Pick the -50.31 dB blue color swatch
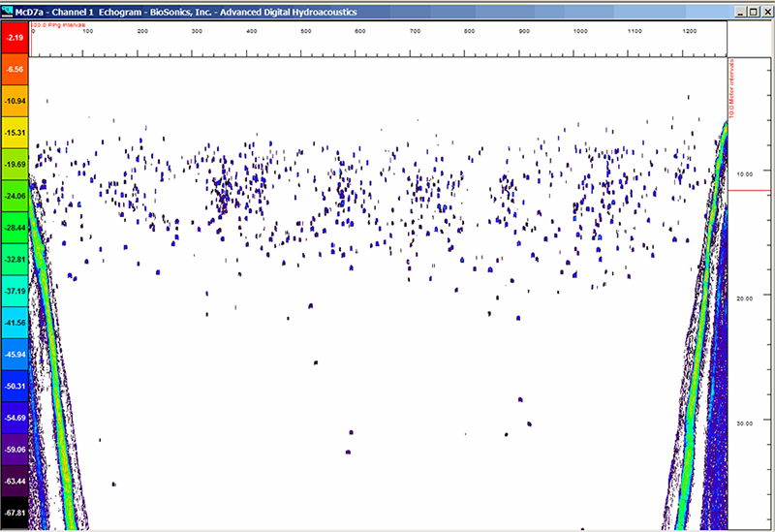 pos(15,387)
